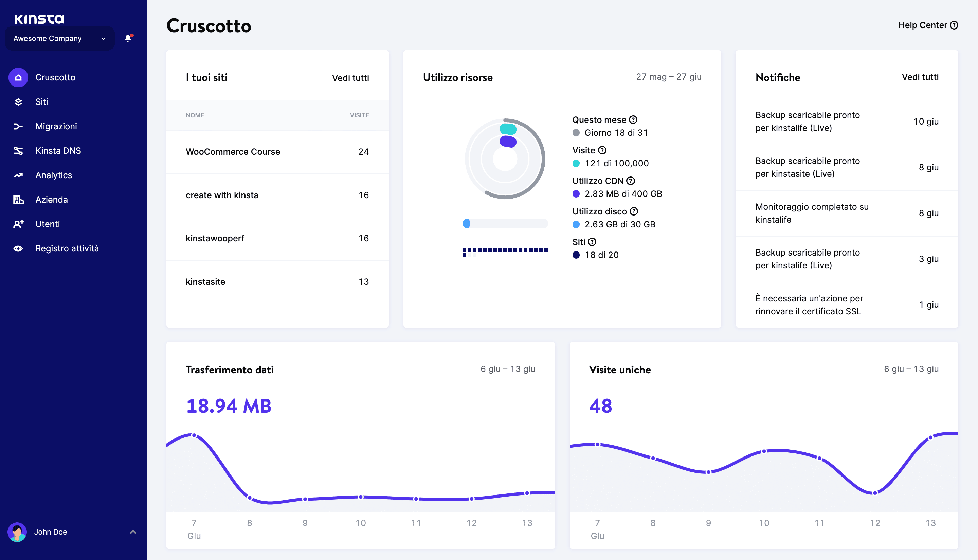
Task: Click the Utenti sidebar icon
Action: point(18,224)
